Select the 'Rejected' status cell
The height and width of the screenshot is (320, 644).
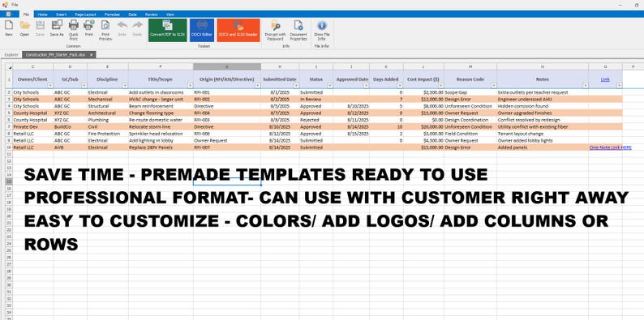pyautogui.click(x=316, y=120)
